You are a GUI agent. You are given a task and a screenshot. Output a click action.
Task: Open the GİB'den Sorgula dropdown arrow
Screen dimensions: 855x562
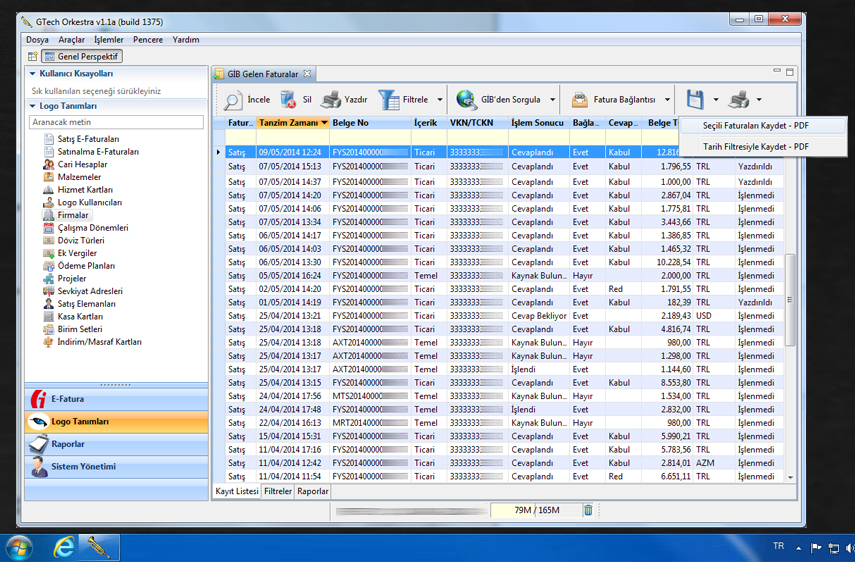click(x=552, y=100)
